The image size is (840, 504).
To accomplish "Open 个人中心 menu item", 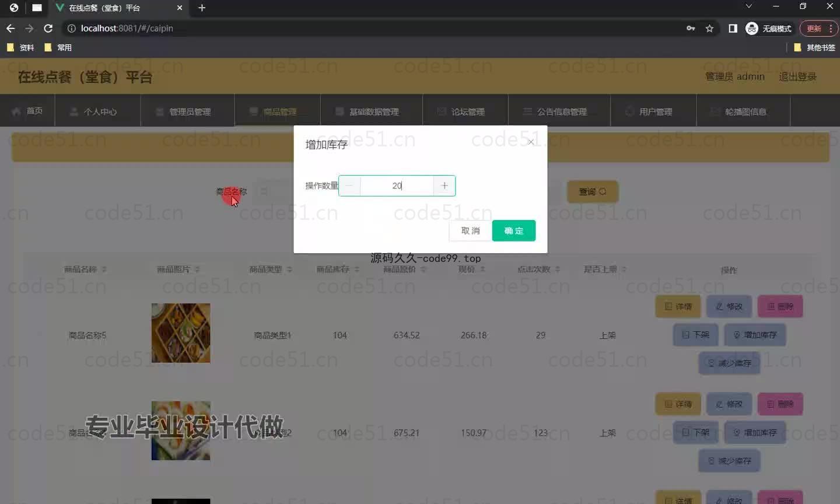I will 98,110.
